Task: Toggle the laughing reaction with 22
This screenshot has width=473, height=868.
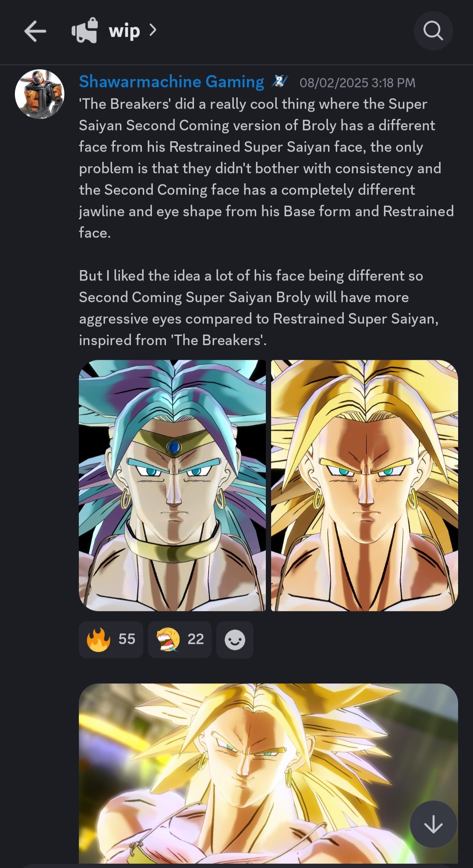Action: click(180, 640)
